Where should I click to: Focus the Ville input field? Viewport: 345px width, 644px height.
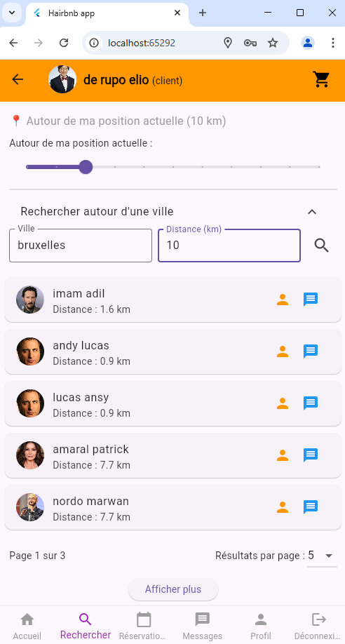[81, 246]
